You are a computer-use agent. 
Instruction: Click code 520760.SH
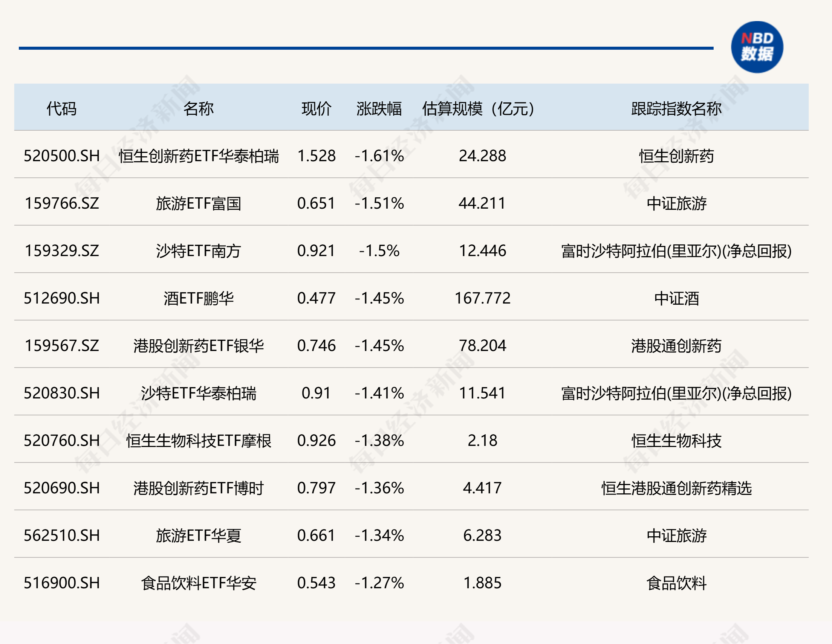[x=62, y=441]
